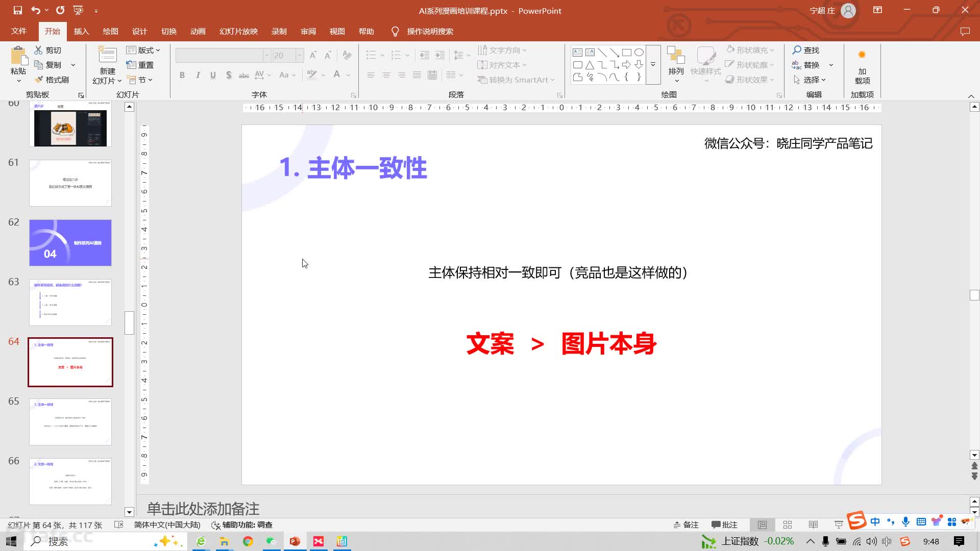
Task: Expand the Select (选择) dropdown
Action: (811, 80)
